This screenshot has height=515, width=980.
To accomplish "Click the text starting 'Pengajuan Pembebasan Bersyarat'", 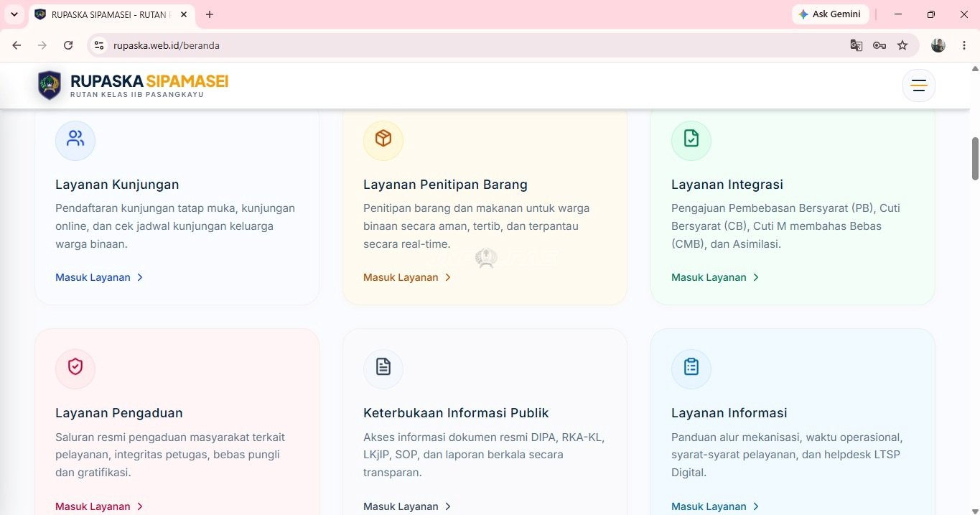I will (x=785, y=226).
